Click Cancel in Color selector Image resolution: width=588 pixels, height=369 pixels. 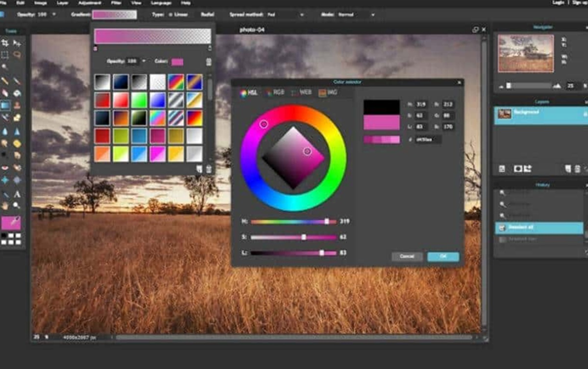coord(407,256)
